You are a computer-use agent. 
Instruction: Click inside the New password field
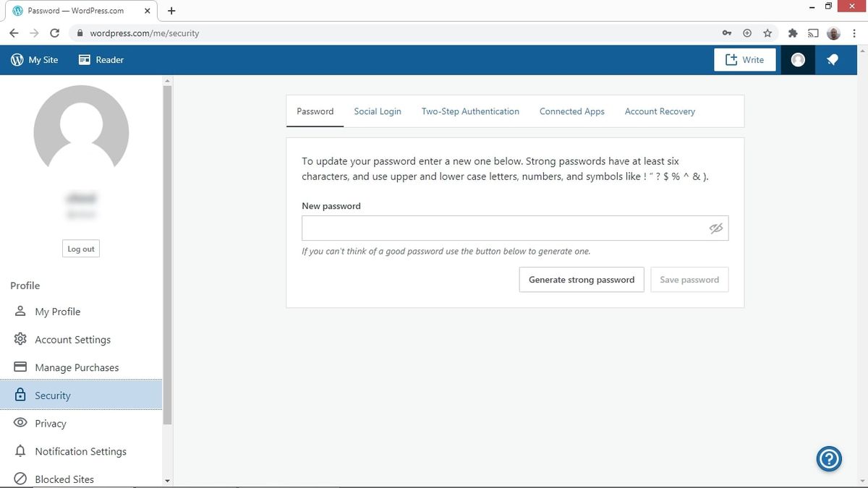pyautogui.click(x=506, y=228)
